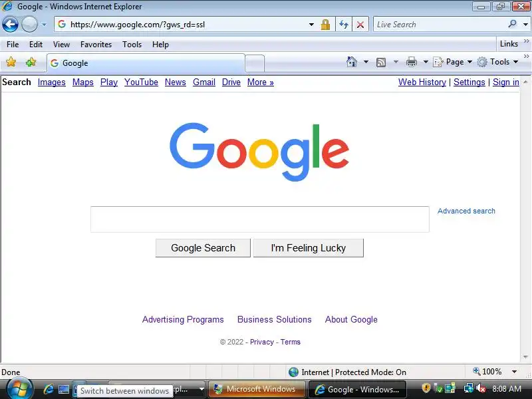The image size is (532, 399).
Task: Expand the Links toolbar chevron
Action: coord(526,41)
